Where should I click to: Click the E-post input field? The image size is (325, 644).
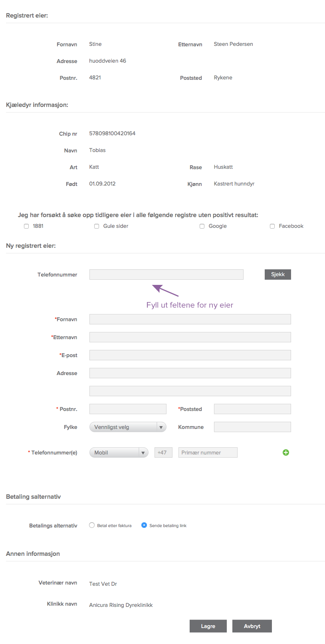pyautogui.click(x=190, y=355)
